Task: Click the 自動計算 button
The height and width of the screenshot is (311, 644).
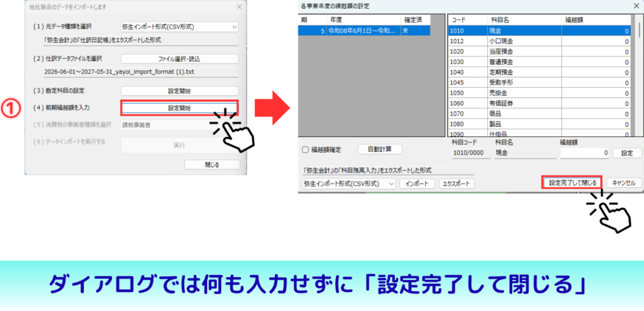Action: tap(380, 149)
